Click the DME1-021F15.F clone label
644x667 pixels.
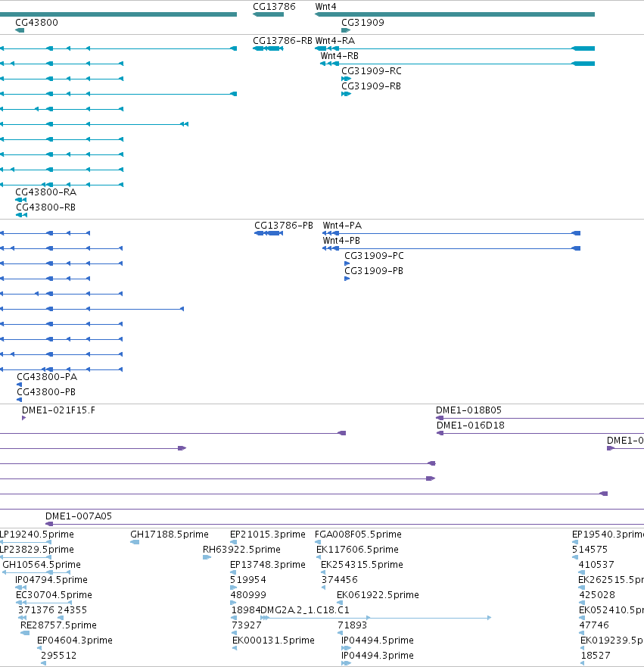pos(59,410)
